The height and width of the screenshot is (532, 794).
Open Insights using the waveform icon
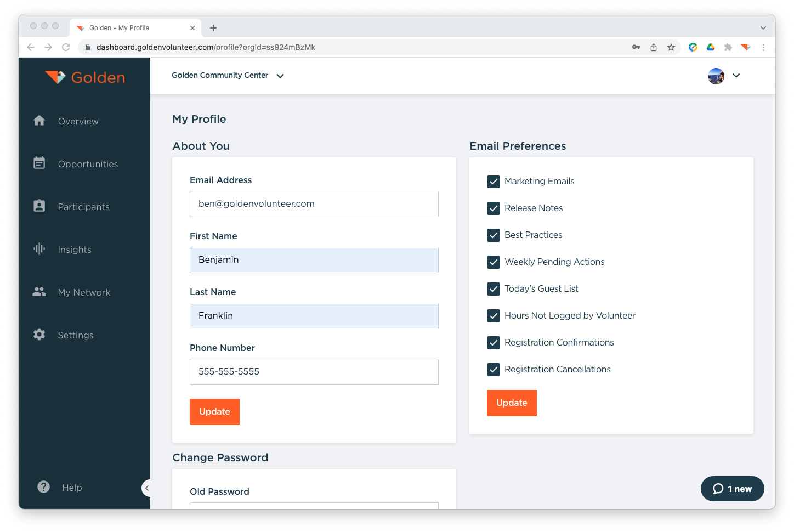(39, 249)
